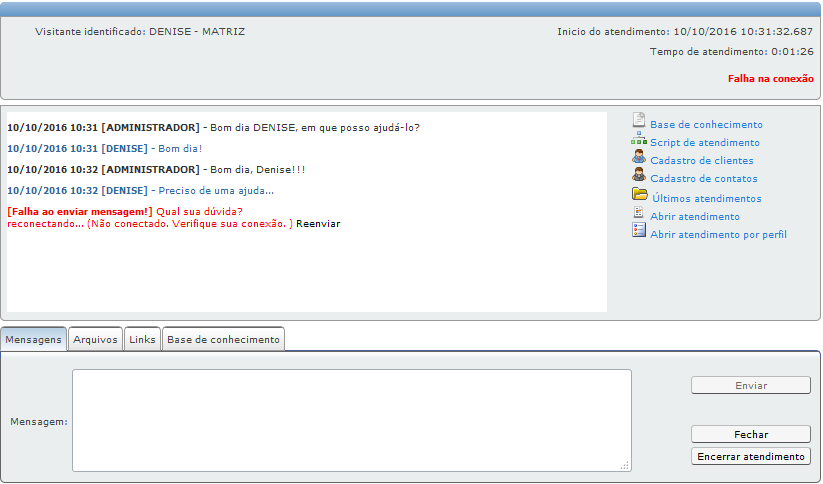Switch to the Links tab
Screen dimensions: 823x484
[142, 340]
